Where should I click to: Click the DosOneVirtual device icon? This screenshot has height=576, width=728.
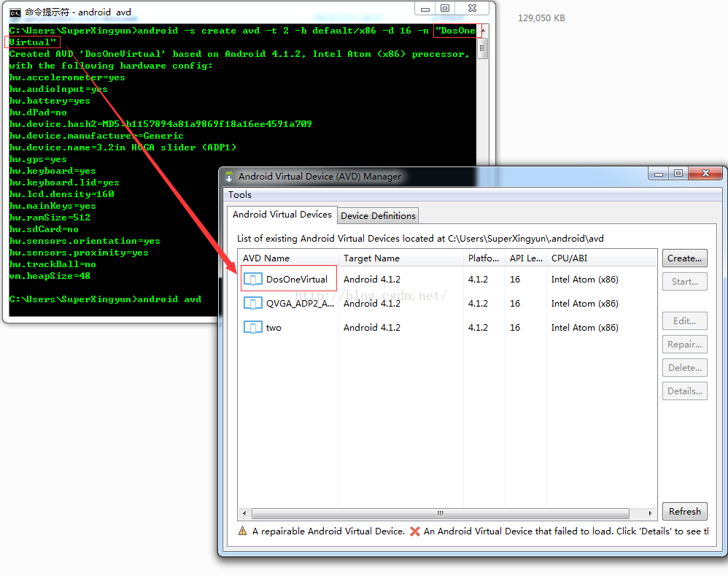click(252, 280)
